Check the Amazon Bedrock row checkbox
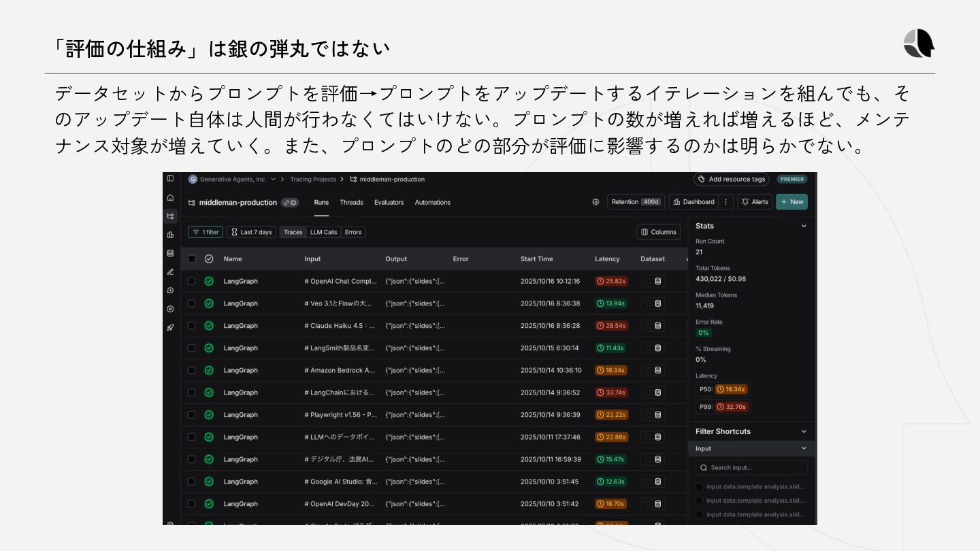 coord(191,370)
